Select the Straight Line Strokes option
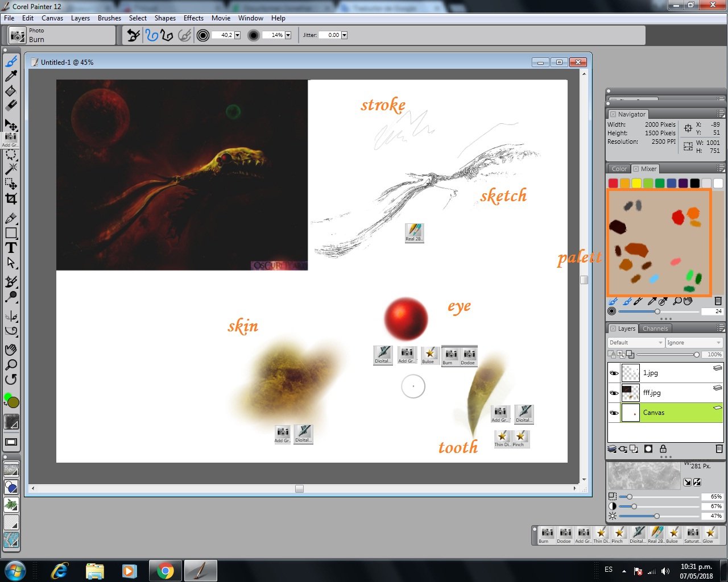Viewport: 728px width, 582px height. click(x=167, y=35)
